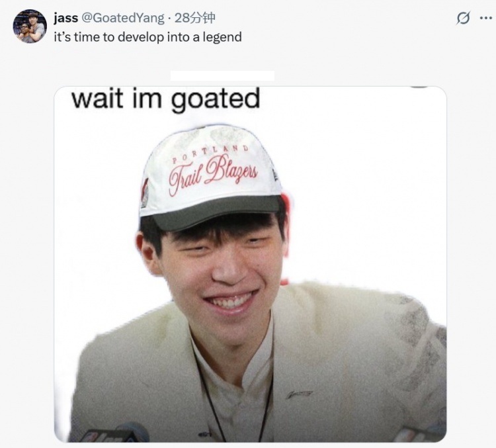The image size is (496, 448).
Task: Open the display name "jass" profile
Action: [65, 18]
